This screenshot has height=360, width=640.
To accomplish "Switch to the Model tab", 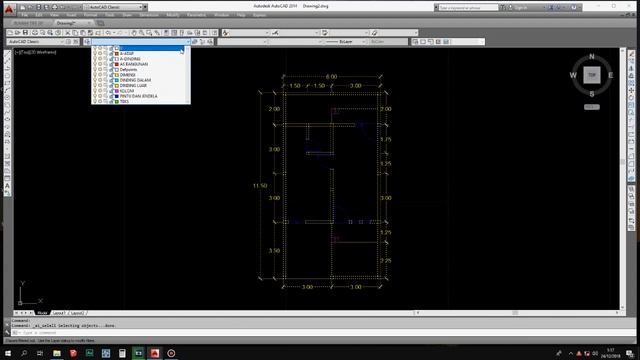I will [42, 313].
